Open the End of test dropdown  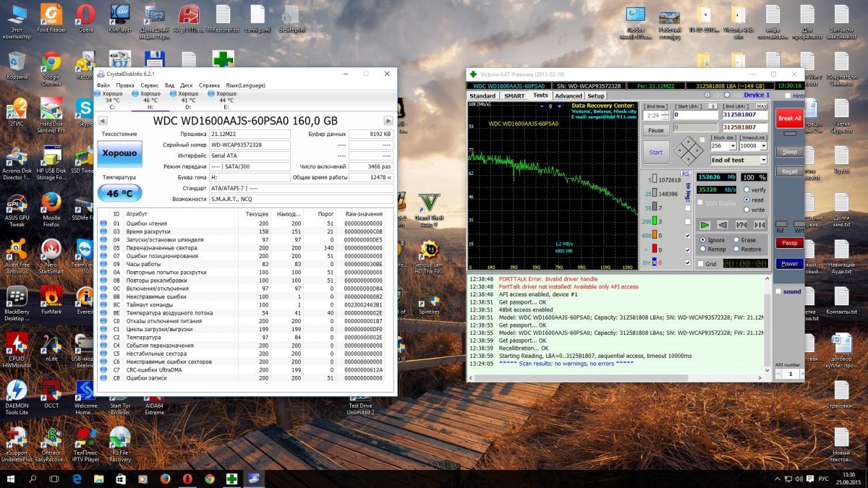tap(763, 160)
